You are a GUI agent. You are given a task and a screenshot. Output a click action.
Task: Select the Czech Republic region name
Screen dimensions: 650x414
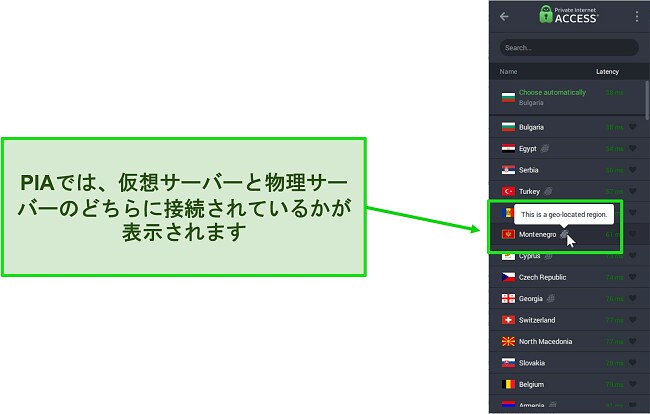click(543, 277)
